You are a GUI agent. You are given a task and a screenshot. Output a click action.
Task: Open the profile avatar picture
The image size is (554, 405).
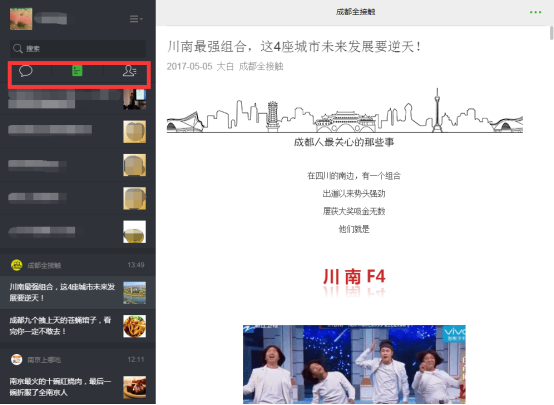[x=21, y=19]
